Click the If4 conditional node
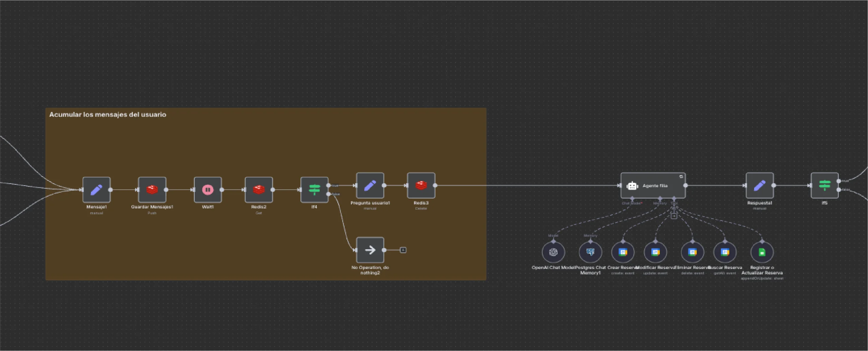Image resolution: width=868 pixels, height=351 pixels. pos(314,189)
